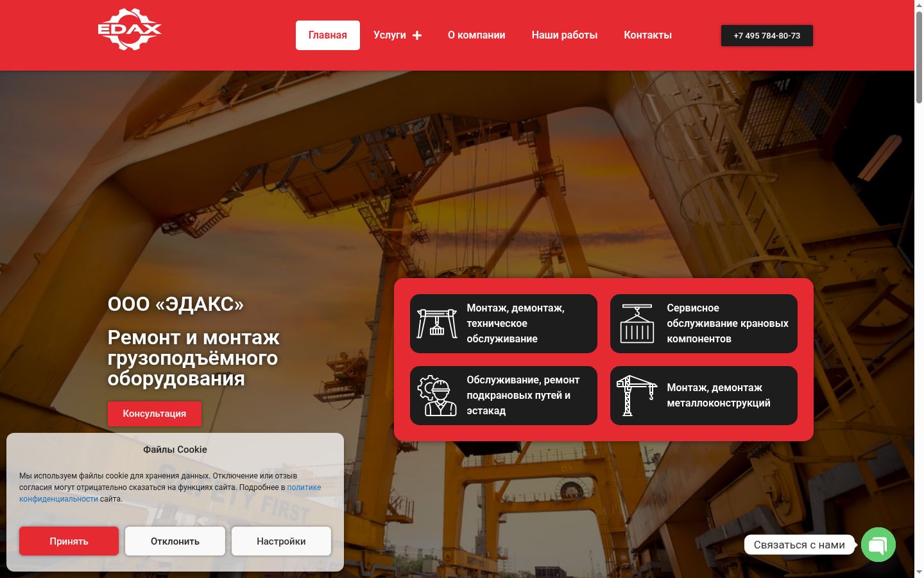Click the hanging container icon

(637, 323)
